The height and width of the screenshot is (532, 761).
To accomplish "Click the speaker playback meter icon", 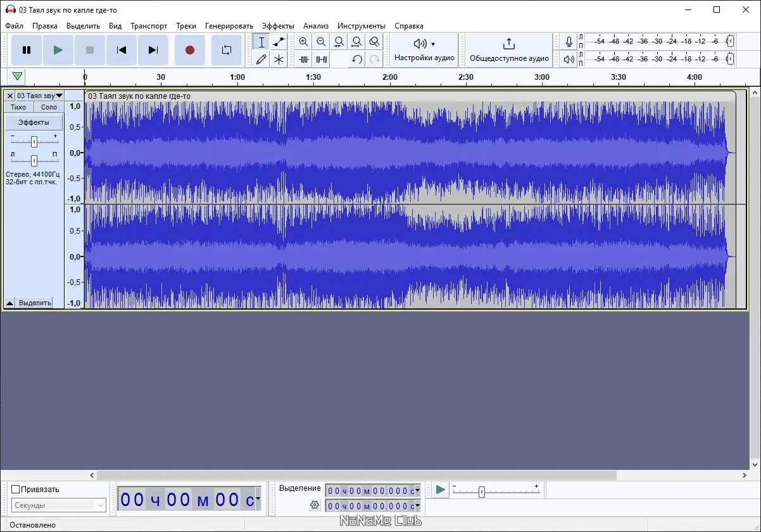I will point(569,60).
